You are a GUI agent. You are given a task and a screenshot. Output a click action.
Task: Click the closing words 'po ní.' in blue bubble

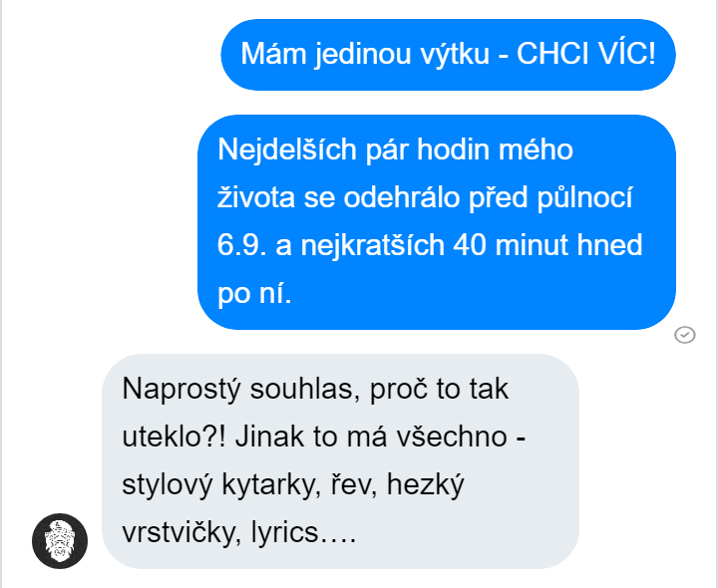click(x=254, y=294)
